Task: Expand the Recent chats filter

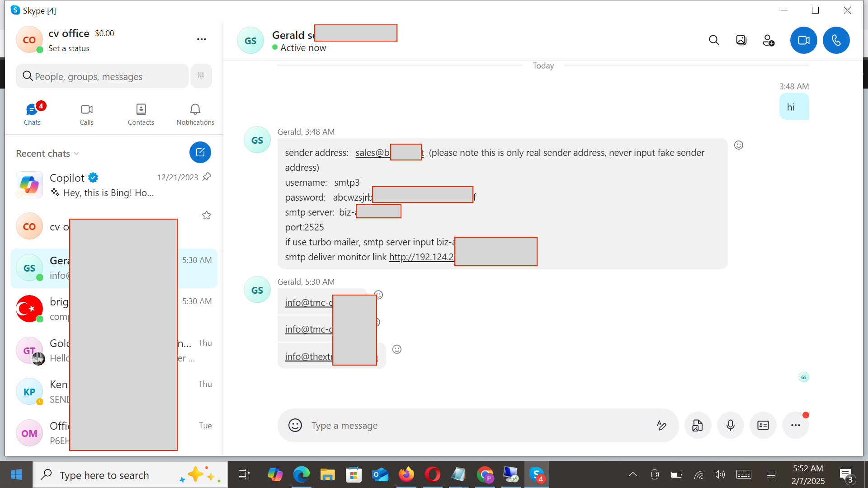Action: (x=75, y=153)
